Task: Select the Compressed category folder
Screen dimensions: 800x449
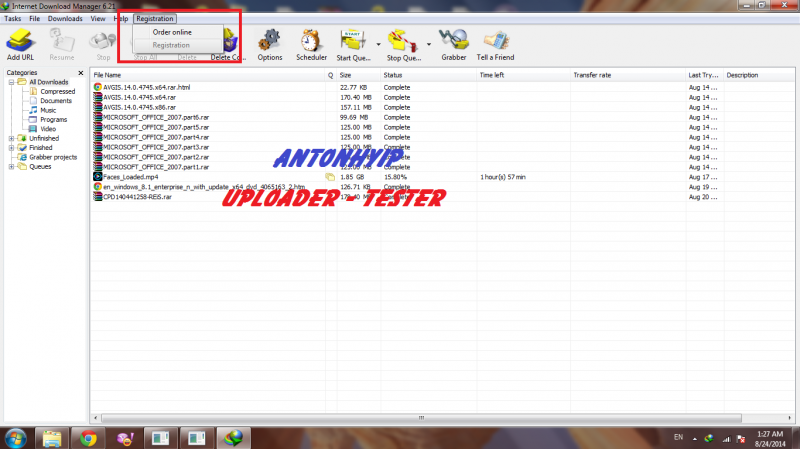Action: pyautogui.click(x=57, y=92)
